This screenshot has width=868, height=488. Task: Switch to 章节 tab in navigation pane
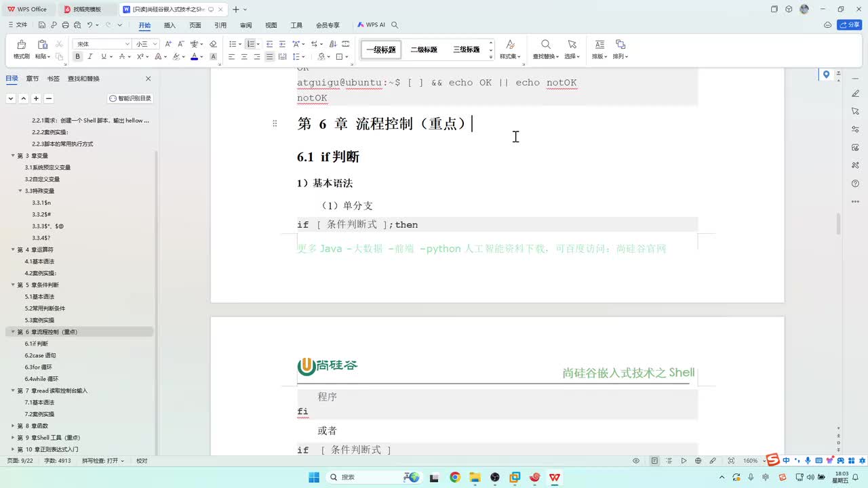pyautogui.click(x=33, y=79)
